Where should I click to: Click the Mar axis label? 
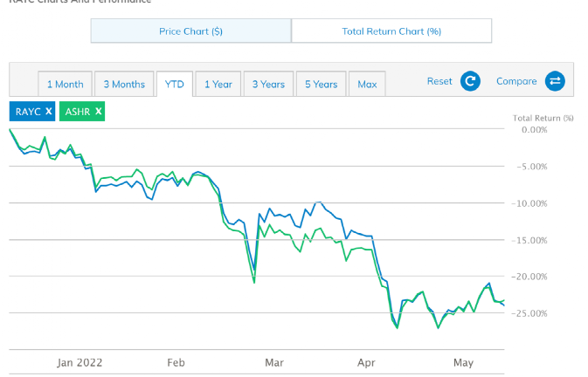274,362
